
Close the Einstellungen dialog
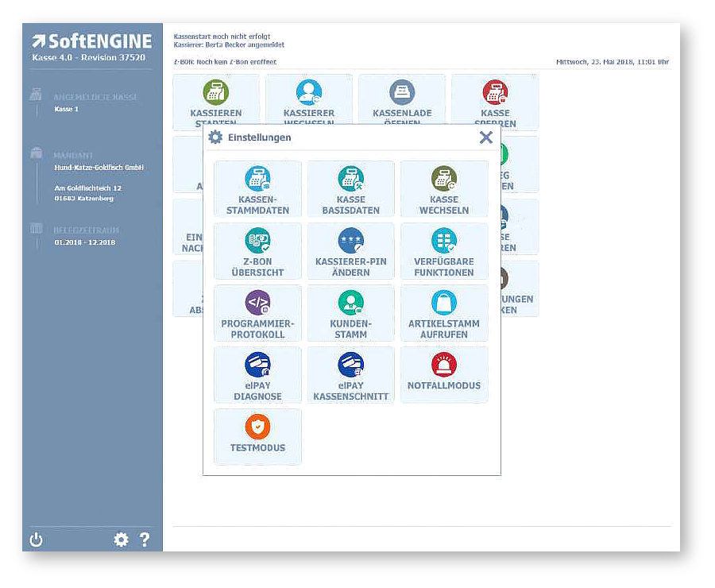click(x=485, y=137)
